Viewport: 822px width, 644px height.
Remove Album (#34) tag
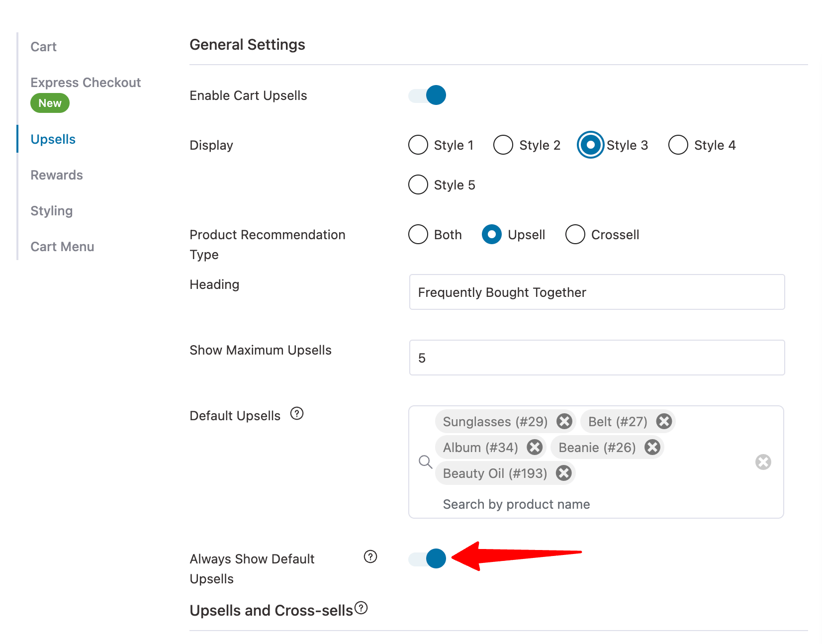(x=535, y=447)
